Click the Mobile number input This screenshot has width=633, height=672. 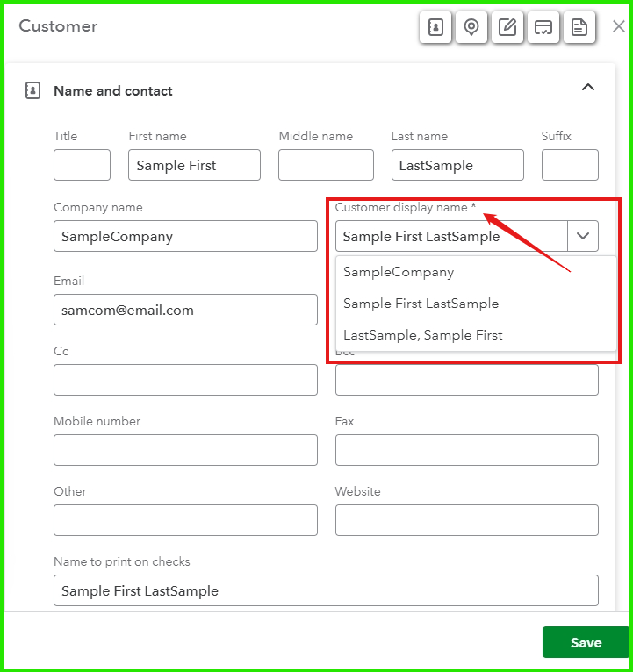(185, 450)
